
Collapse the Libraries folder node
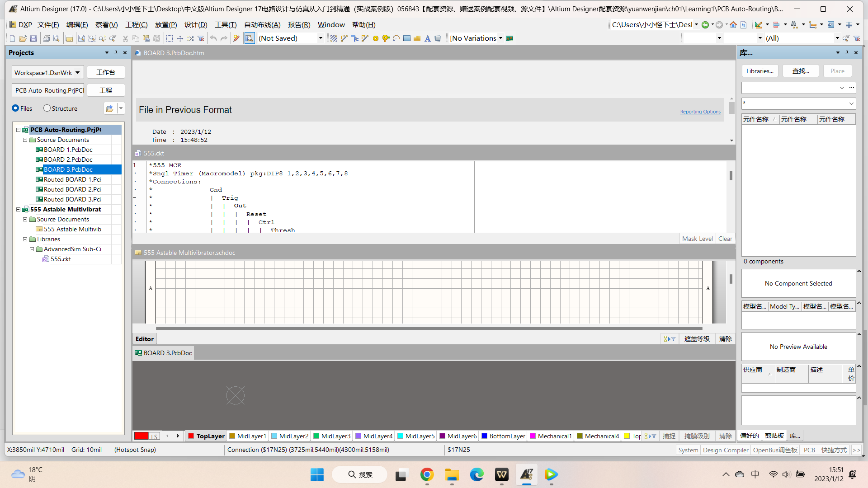tap(25, 239)
